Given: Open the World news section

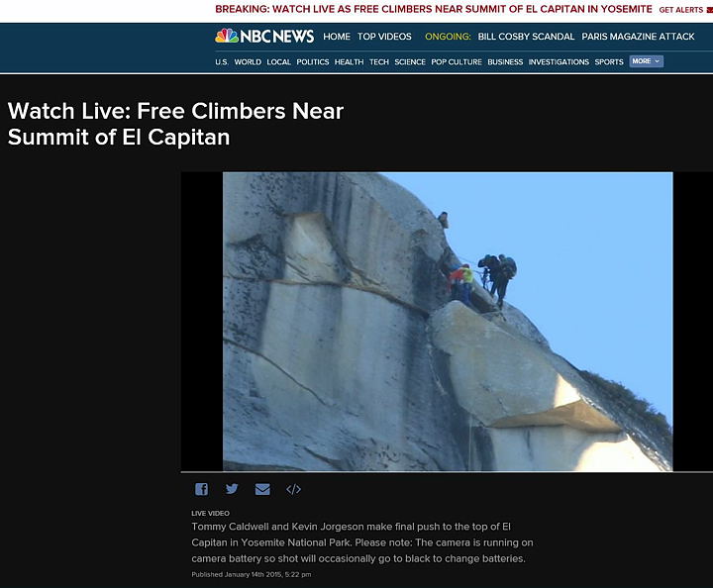Looking at the screenshot, I should coord(248,61).
